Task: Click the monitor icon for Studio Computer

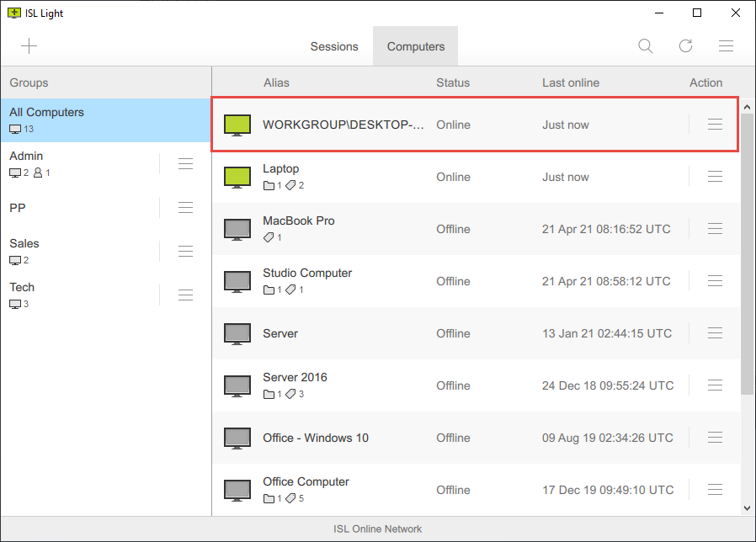Action: [237, 280]
